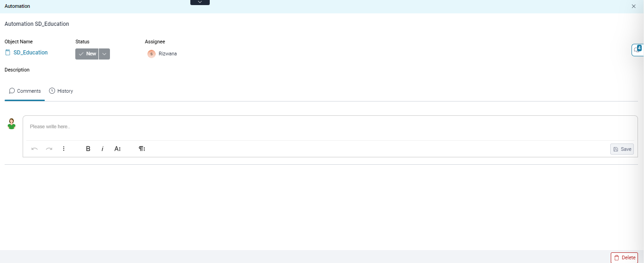Screen dimensions: 644x263
Task: Toggle italic formatting in comment editor
Action: [103, 149]
